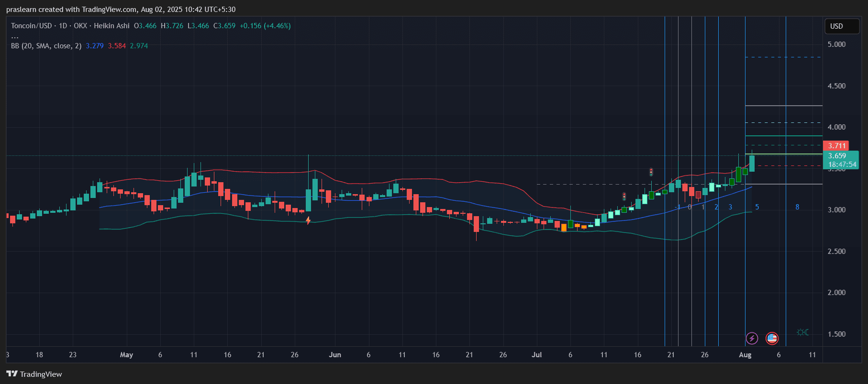Expand the collapsed three-dots legend row
The image size is (868, 384).
tap(15, 36)
